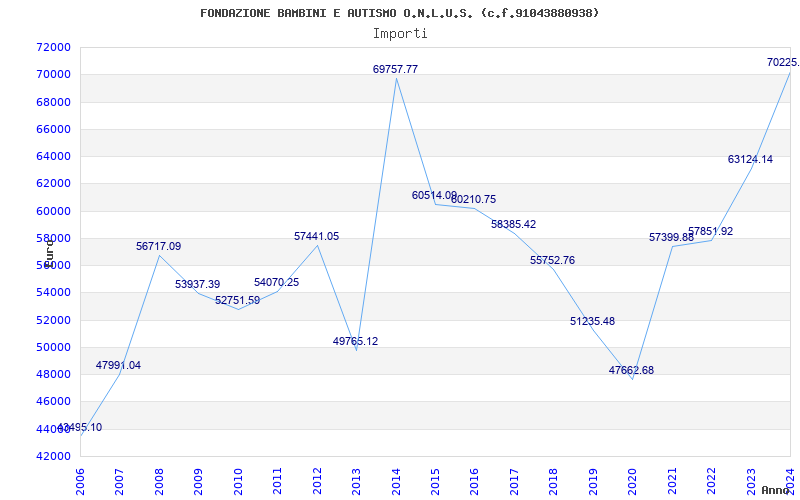Image resolution: width=800 pixels, height=500 pixels.
Task: Click the 42000 y-axis value
Action: (54, 456)
